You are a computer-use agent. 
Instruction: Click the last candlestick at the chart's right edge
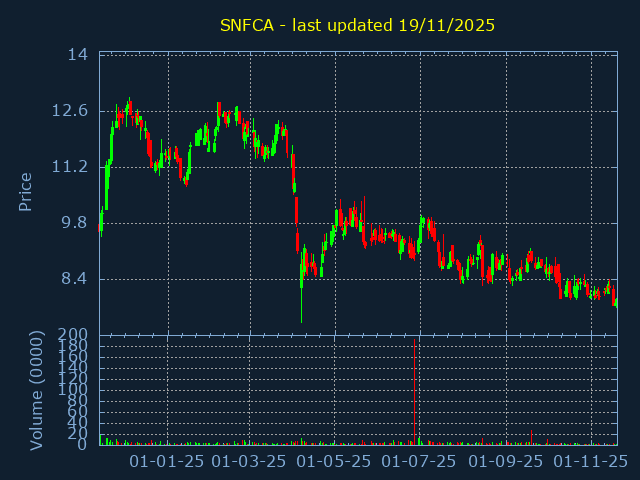pos(615,301)
